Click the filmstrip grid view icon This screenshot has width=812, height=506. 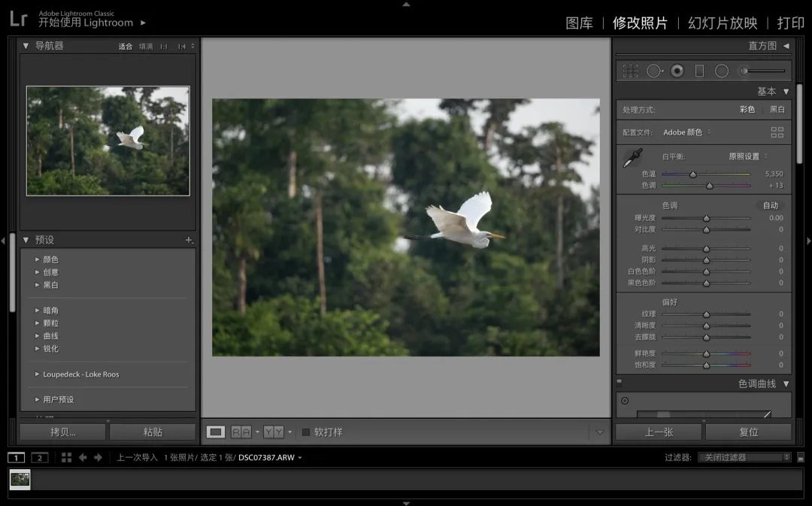pos(66,457)
